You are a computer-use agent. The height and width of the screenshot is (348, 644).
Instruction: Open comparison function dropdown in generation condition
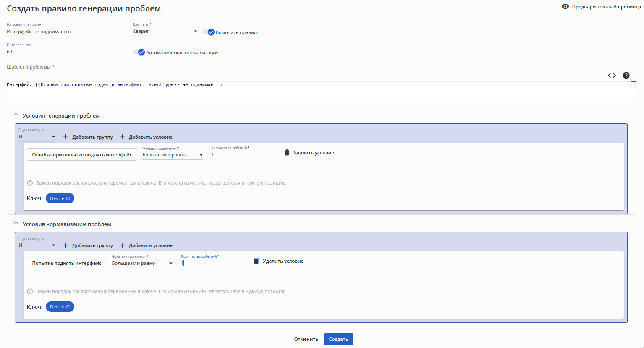pos(172,155)
